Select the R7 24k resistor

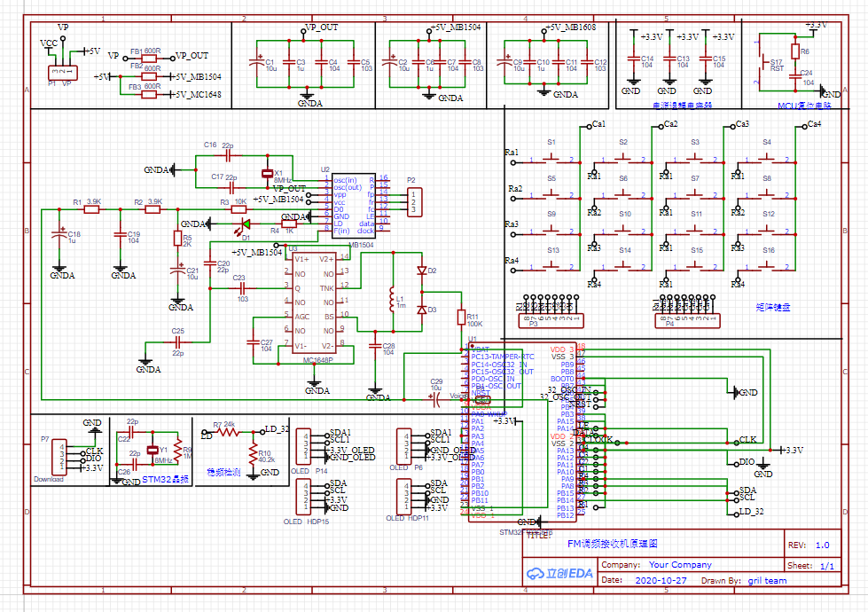click(229, 433)
